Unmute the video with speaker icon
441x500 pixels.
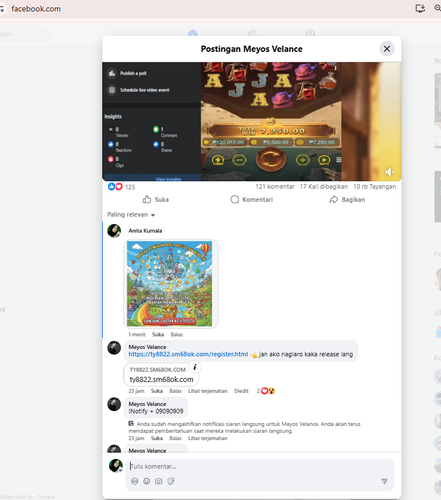click(x=389, y=172)
